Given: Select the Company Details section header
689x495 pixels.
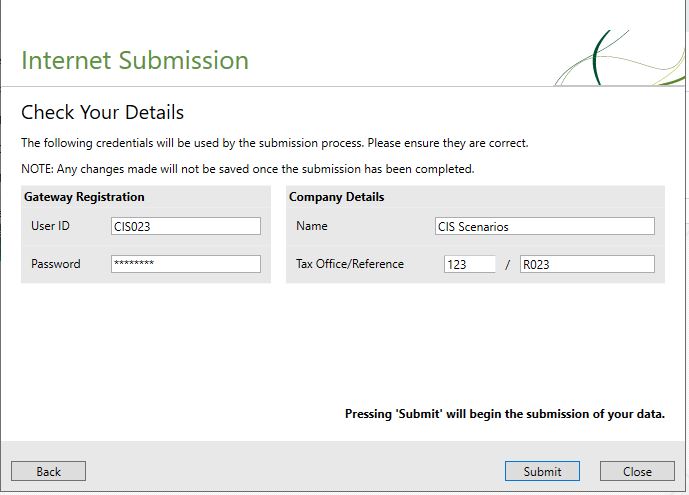Looking at the screenshot, I should (336, 197).
